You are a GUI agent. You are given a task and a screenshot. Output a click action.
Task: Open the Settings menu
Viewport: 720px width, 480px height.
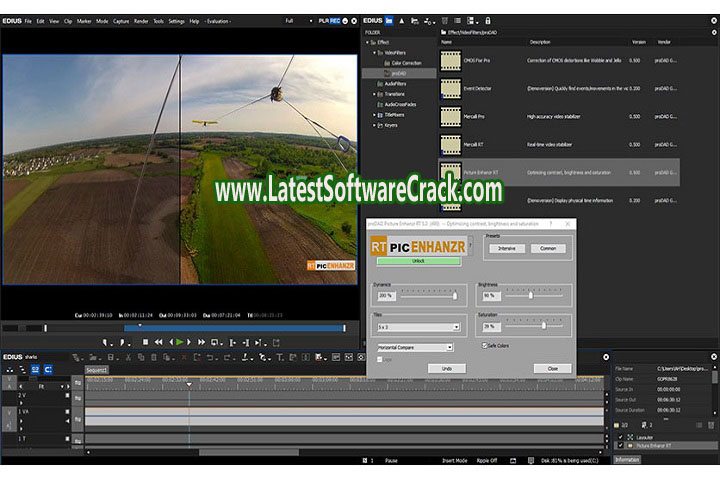[176, 21]
